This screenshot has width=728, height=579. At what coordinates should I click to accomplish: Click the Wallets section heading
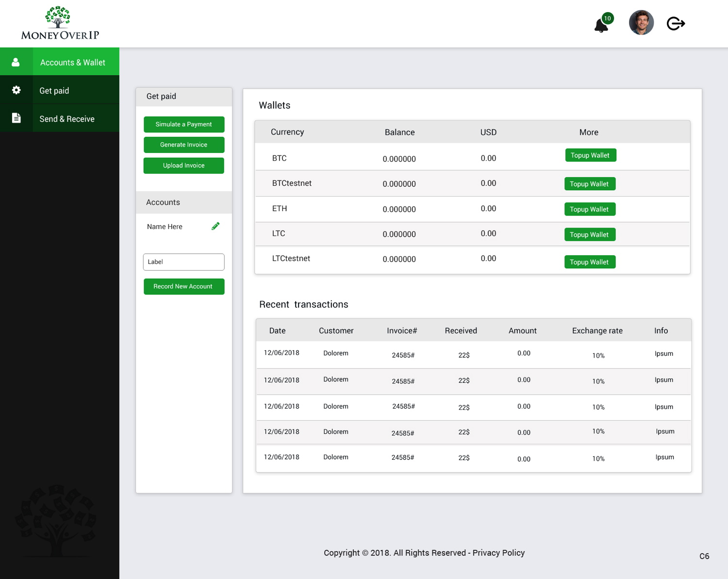coord(274,105)
